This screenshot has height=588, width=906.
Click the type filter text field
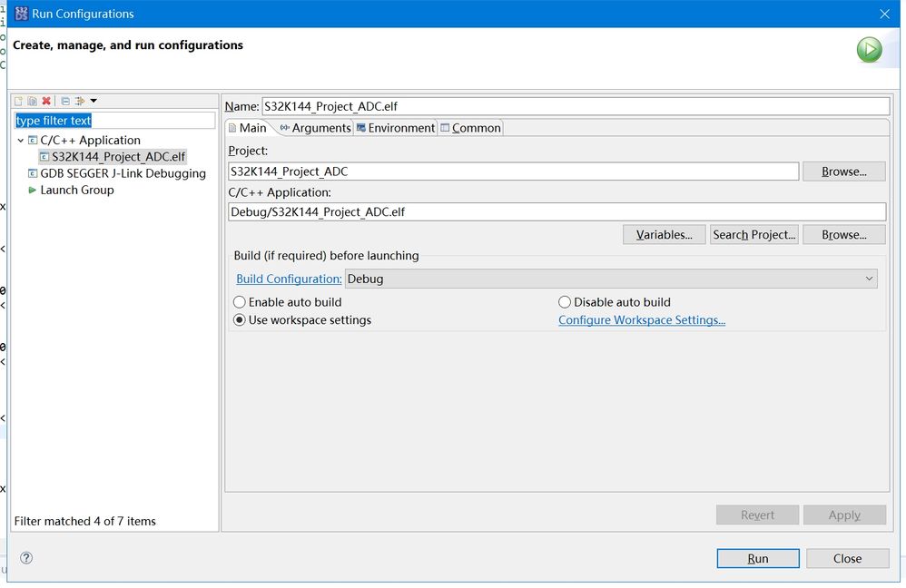coord(113,120)
